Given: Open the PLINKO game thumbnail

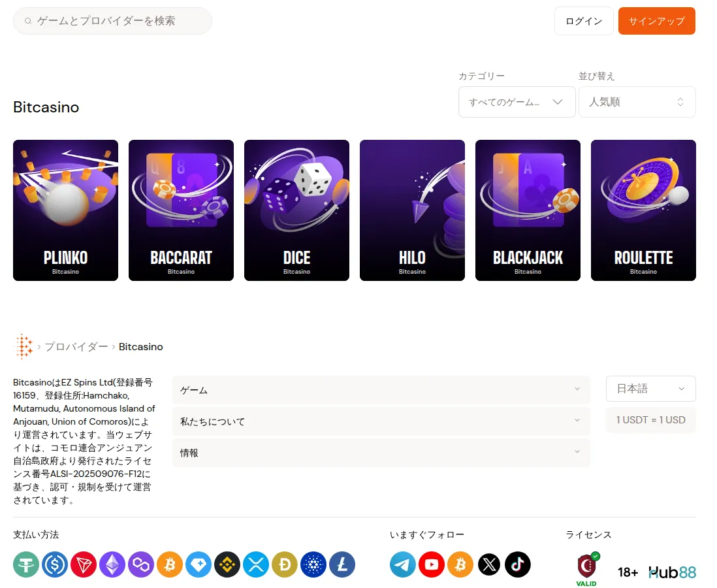Looking at the screenshot, I should click(65, 210).
